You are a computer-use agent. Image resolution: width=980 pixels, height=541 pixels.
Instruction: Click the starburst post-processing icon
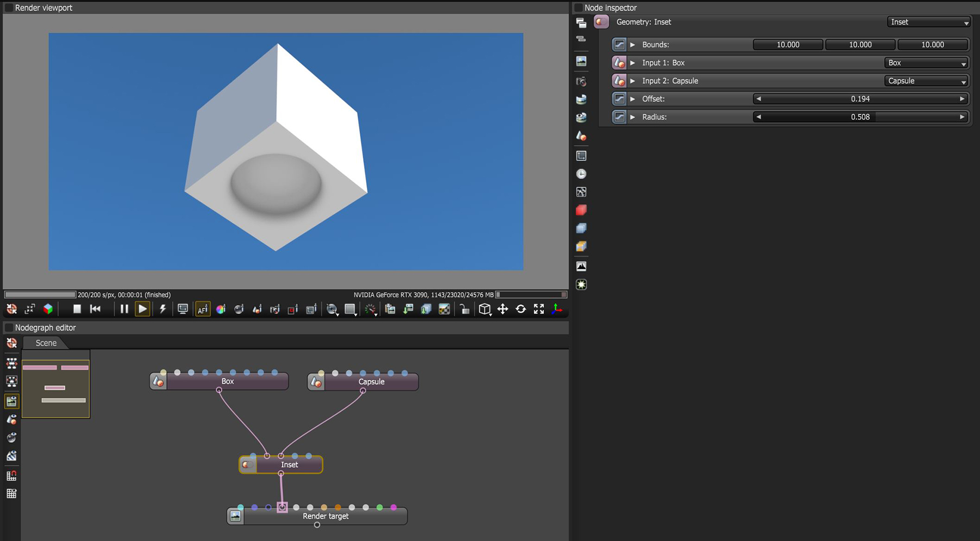click(x=581, y=285)
